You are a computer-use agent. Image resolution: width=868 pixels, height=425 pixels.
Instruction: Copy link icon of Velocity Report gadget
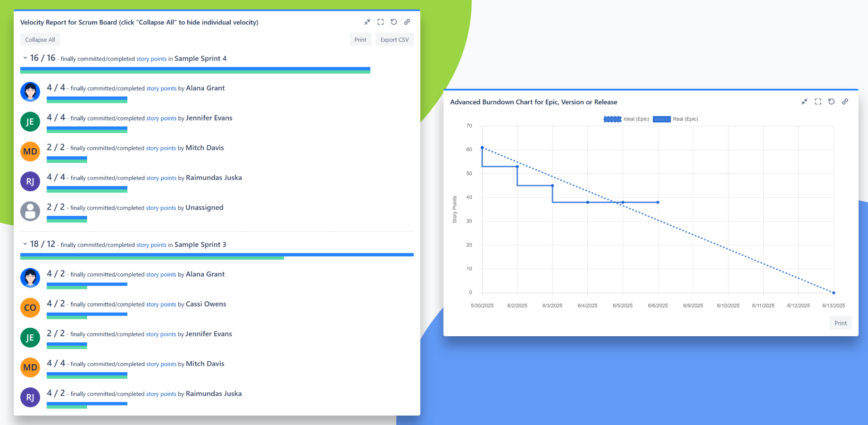click(x=407, y=22)
